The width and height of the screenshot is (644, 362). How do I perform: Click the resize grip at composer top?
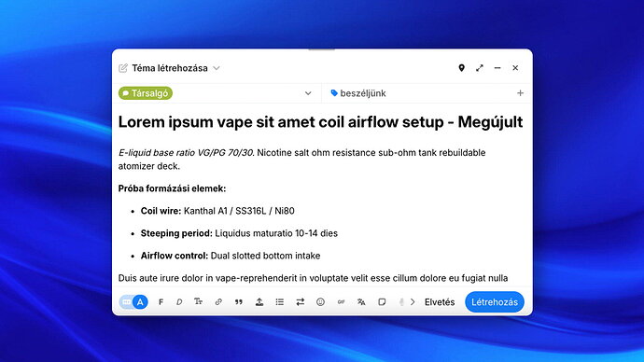tap(322, 49)
